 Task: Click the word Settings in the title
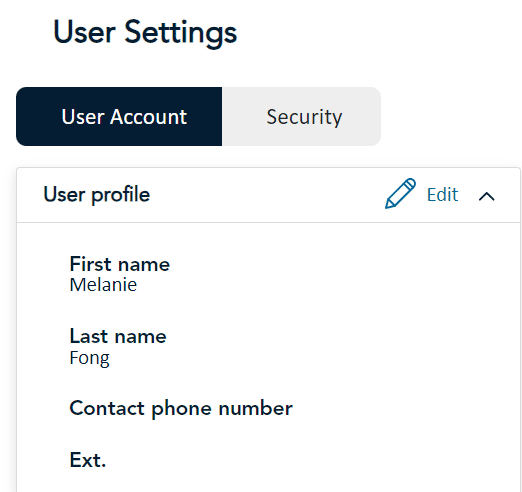pyautogui.click(x=181, y=35)
